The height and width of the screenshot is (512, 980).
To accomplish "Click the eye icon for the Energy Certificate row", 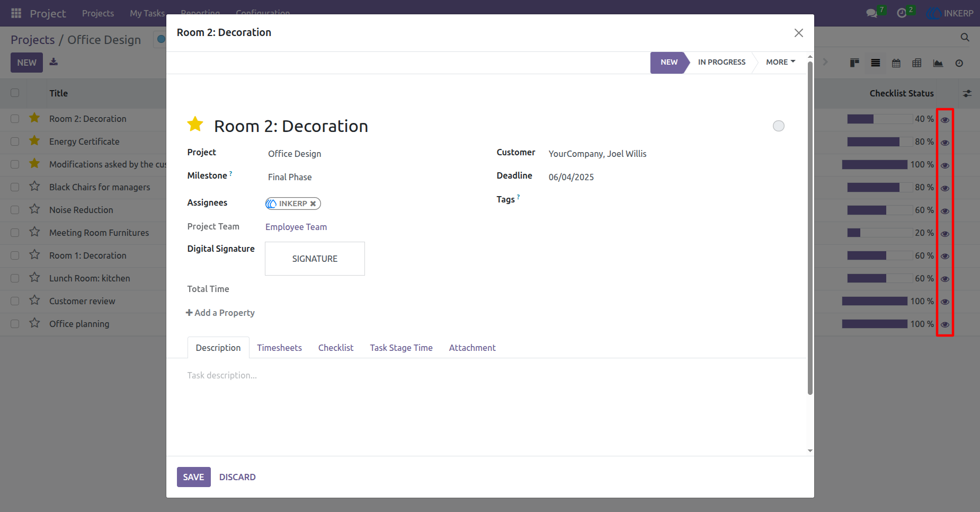I will point(945,143).
